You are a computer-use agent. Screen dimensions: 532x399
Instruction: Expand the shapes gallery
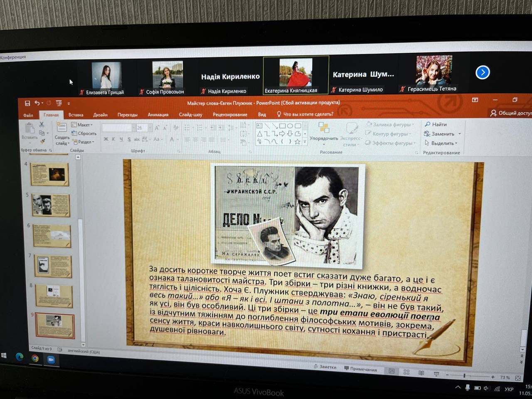tap(305, 142)
